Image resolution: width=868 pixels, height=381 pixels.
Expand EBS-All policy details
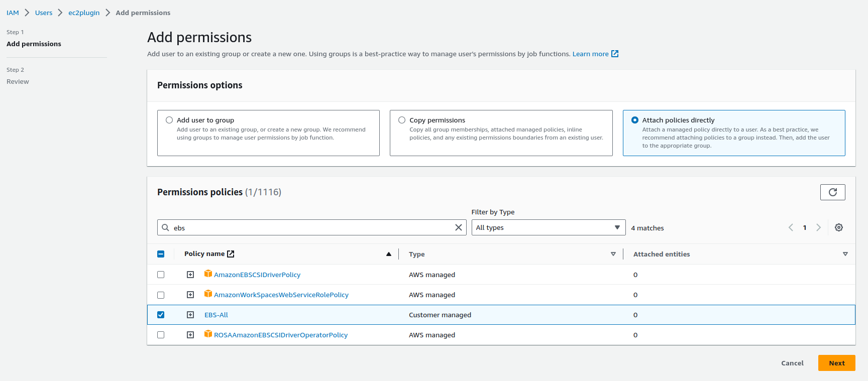click(190, 315)
